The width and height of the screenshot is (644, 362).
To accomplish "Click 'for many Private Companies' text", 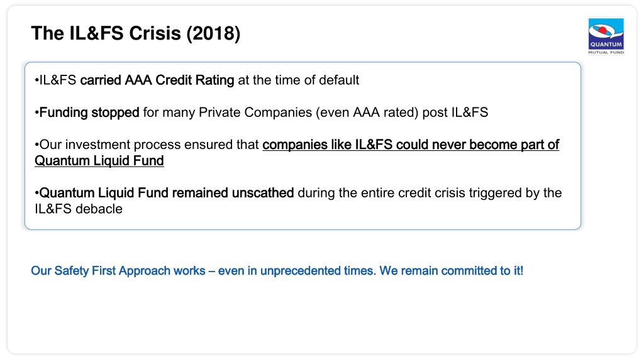I will pyautogui.click(x=227, y=112).
